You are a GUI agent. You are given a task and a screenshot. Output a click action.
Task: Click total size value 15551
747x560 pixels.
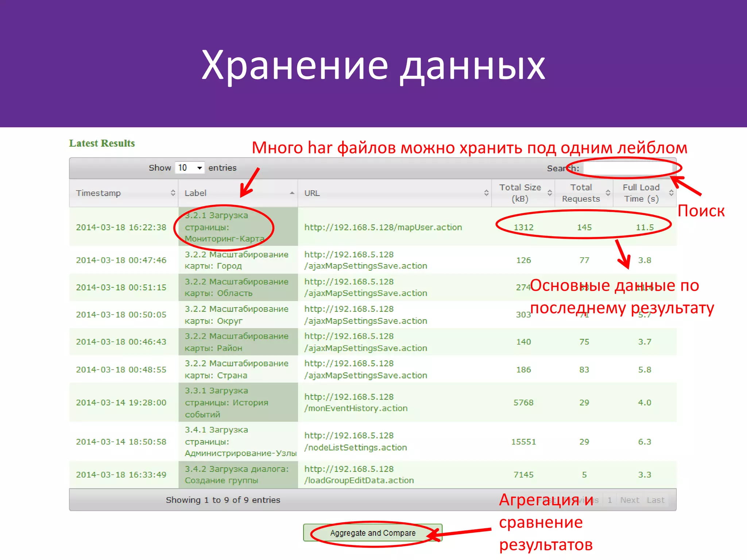tap(523, 442)
